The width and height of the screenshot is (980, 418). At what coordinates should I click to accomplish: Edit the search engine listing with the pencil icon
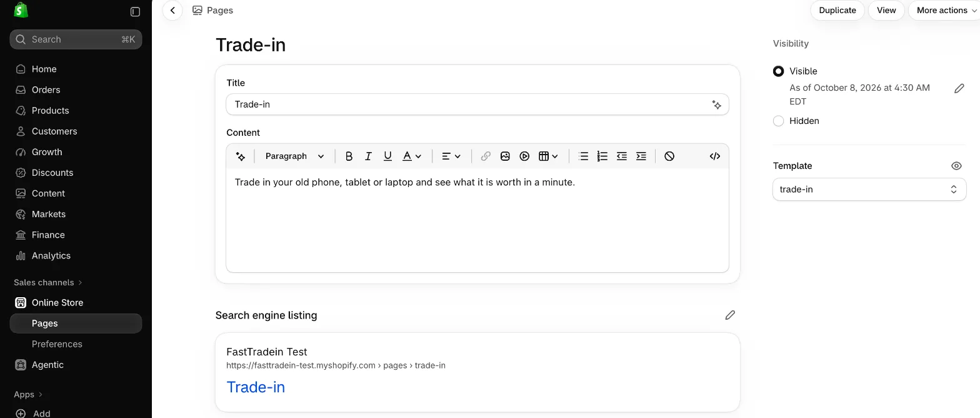click(730, 315)
